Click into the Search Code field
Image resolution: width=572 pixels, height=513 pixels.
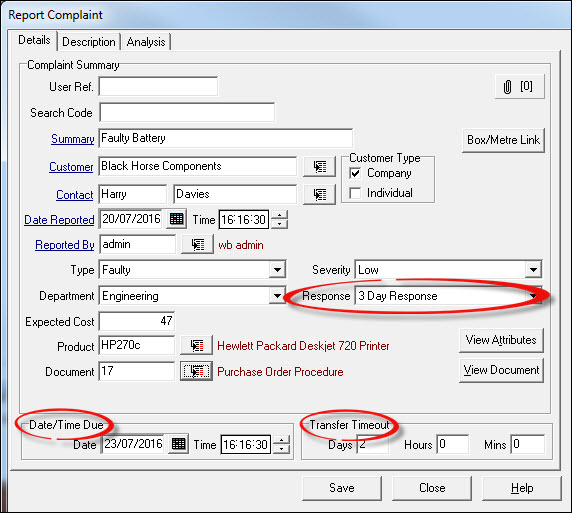(187, 112)
